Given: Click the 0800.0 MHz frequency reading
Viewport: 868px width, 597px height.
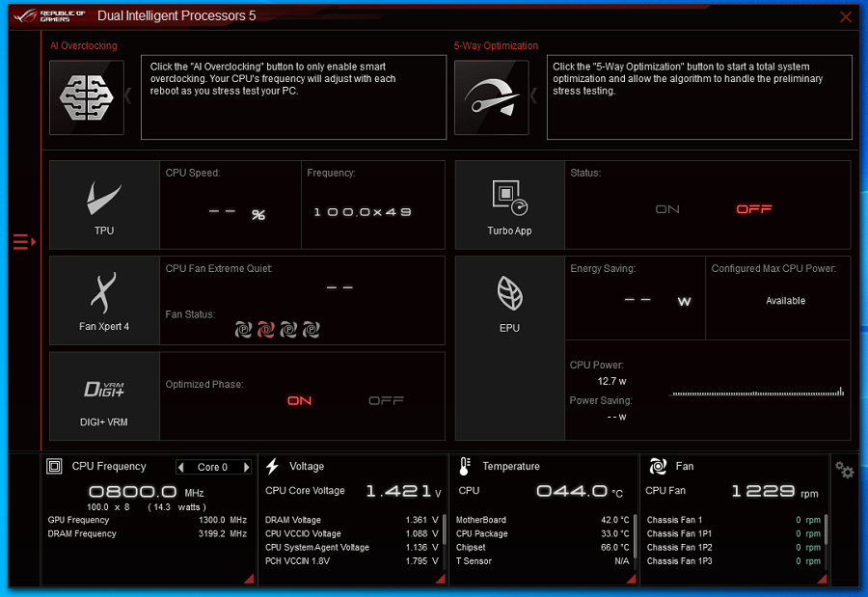Looking at the screenshot, I should pyautogui.click(x=147, y=492).
